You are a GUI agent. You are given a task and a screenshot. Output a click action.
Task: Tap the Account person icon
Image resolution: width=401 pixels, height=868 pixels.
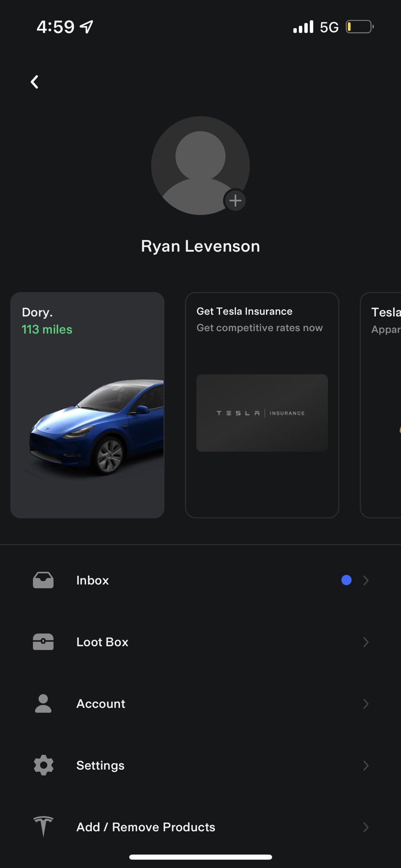click(43, 704)
